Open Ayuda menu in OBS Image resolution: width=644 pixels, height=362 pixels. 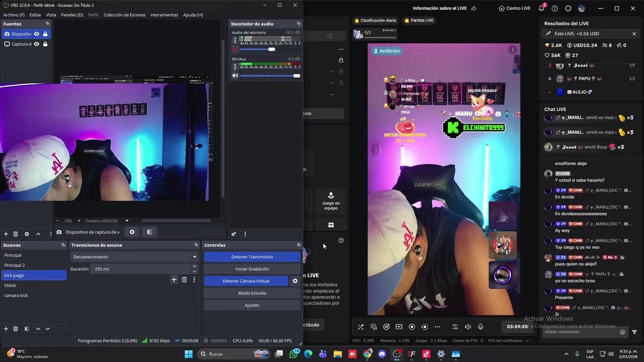pyautogui.click(x=193, y=15)
